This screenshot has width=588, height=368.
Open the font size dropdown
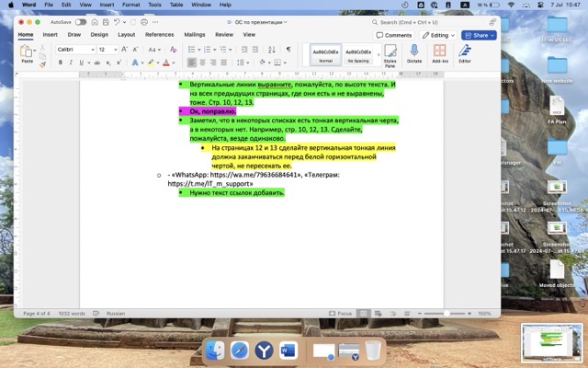(x=107, y=49)
